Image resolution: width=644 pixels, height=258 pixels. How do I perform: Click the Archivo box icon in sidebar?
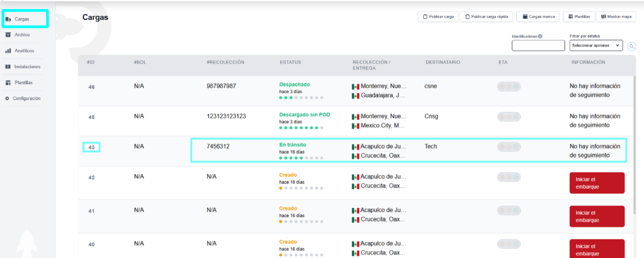(x=8, y=35)
